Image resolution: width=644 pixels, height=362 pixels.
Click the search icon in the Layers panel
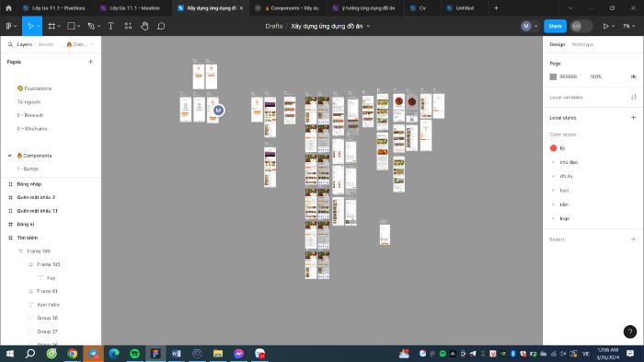tap(10, 44)
